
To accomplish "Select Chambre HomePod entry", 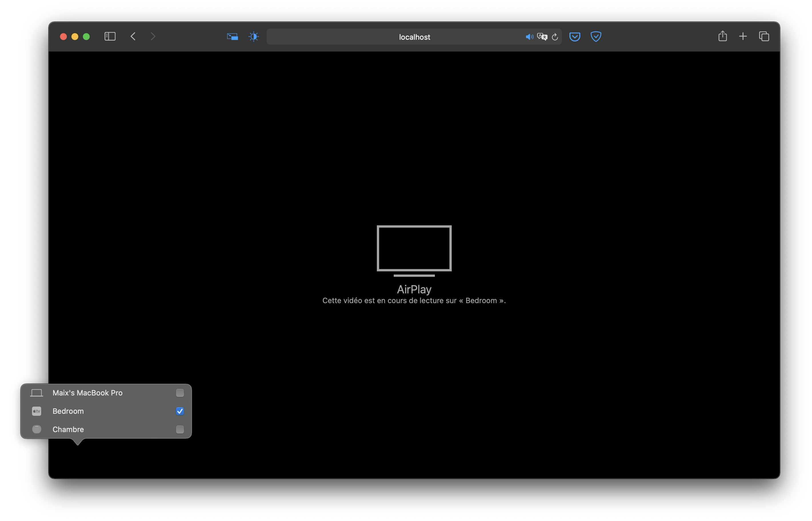I will point(68,429).
